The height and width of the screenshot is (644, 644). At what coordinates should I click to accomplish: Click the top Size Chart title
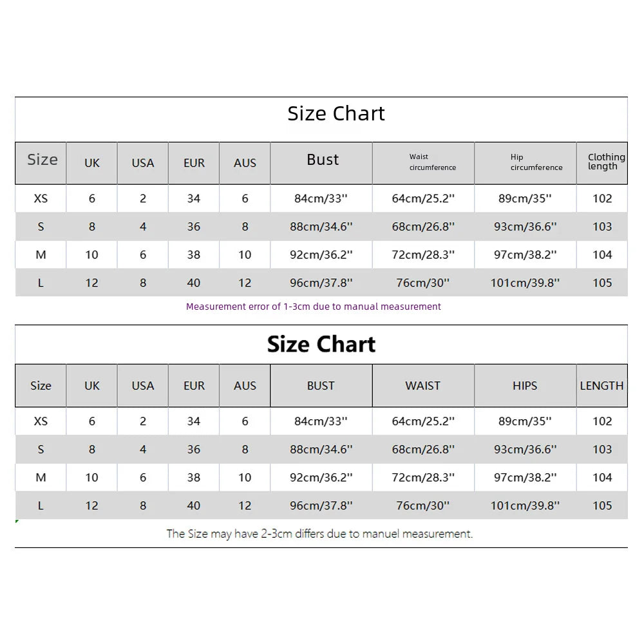click(336, 114)
